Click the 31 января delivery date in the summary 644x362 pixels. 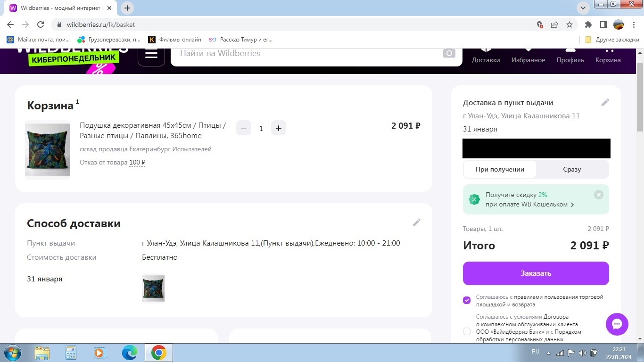pos(480,129)
